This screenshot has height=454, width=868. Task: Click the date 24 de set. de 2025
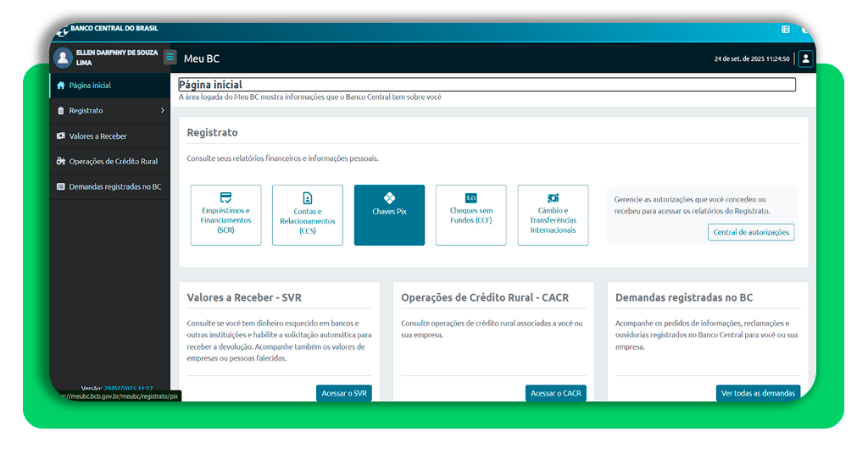tap(752, 58)
